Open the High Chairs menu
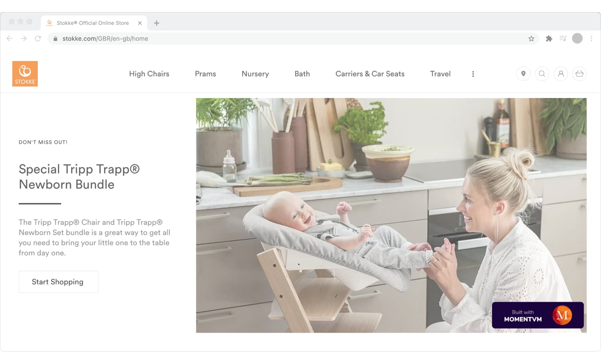The image size is (601, 364). tap(149, 74)
